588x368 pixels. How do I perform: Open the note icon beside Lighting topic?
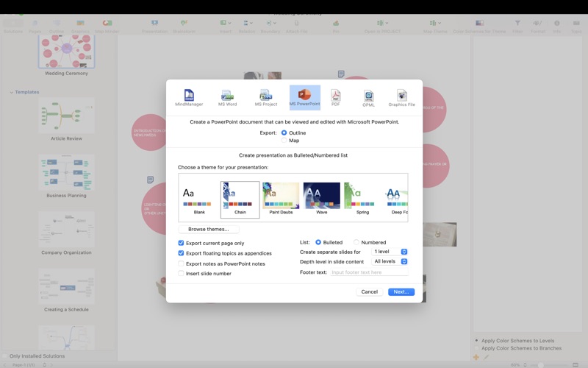tap(150, 180)
